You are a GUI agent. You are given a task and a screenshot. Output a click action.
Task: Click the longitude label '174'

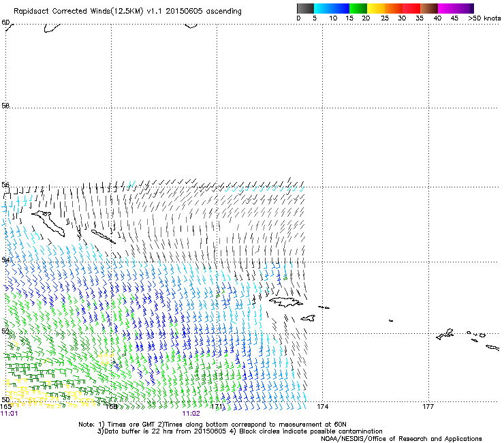coord(323,407)
